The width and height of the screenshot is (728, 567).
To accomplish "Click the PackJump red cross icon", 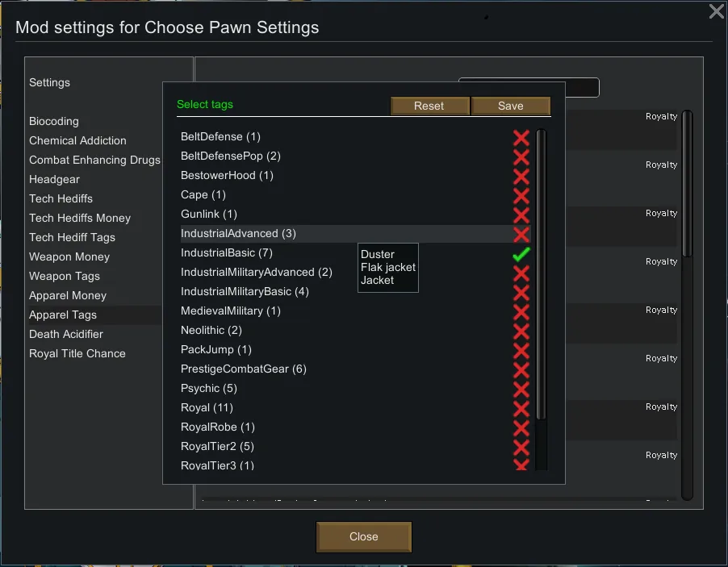I will pyautogui.click(x=521, y=350).
